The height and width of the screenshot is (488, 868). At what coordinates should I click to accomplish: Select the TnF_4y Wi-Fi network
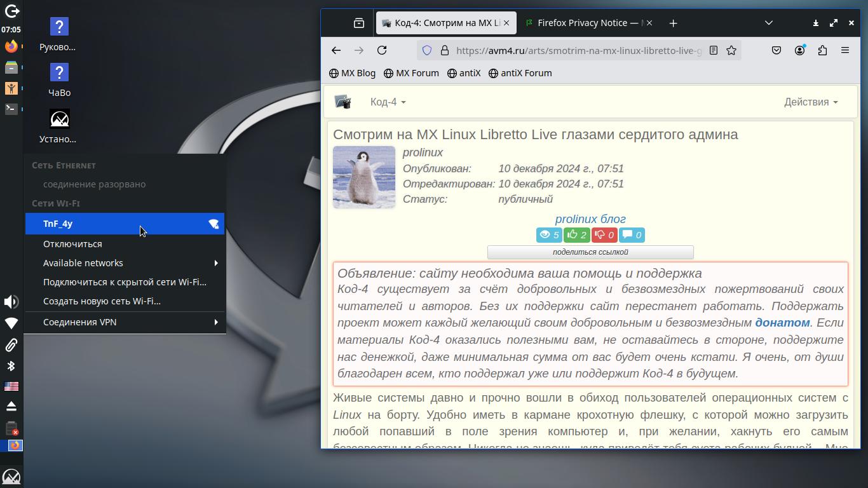(125, 224)
